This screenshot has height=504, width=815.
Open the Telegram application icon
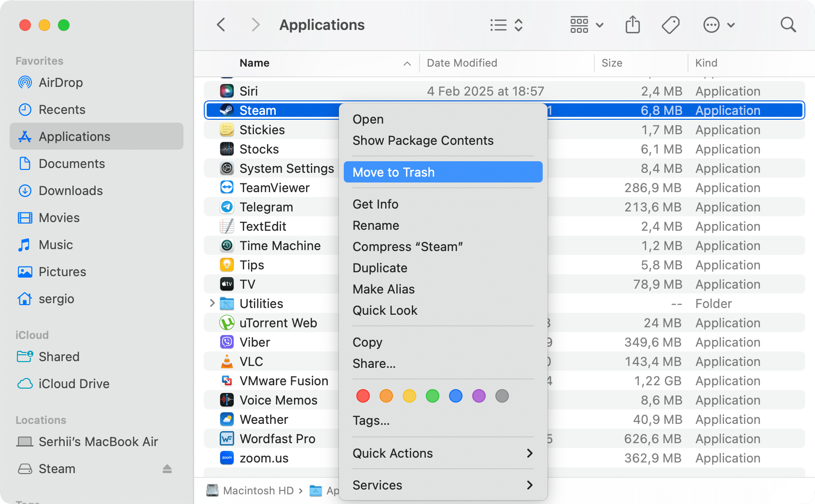point(226,207)
